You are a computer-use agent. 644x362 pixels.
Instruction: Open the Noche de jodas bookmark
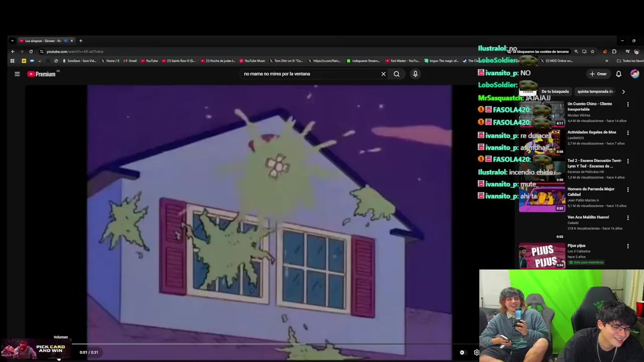coord(218,61)
